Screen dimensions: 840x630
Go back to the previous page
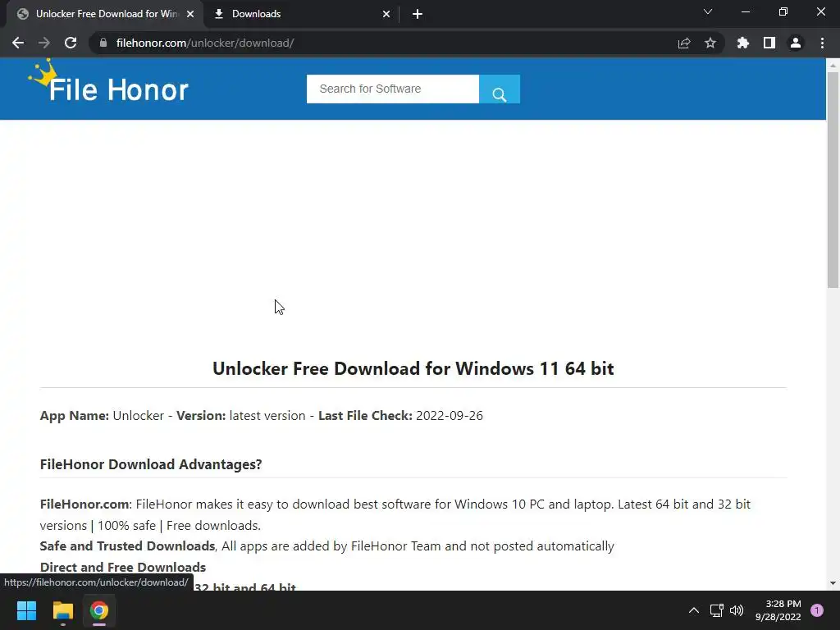click(18, 43)
